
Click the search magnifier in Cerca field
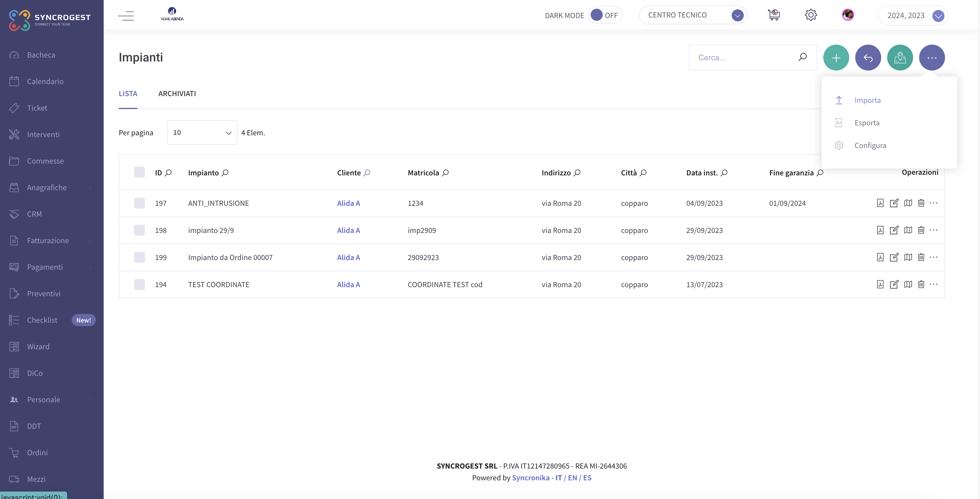(x=802, y=57)
